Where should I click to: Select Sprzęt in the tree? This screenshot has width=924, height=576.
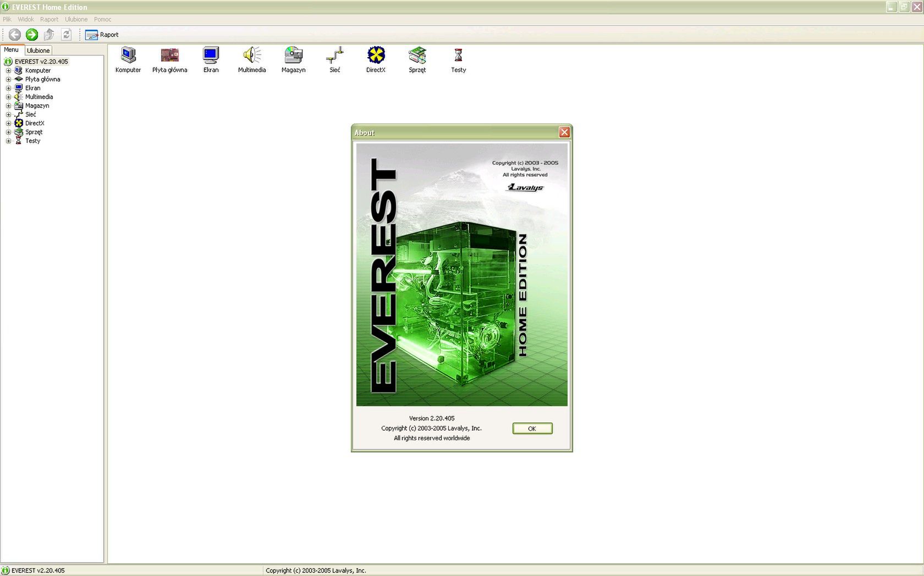click(x=34, y=132)
